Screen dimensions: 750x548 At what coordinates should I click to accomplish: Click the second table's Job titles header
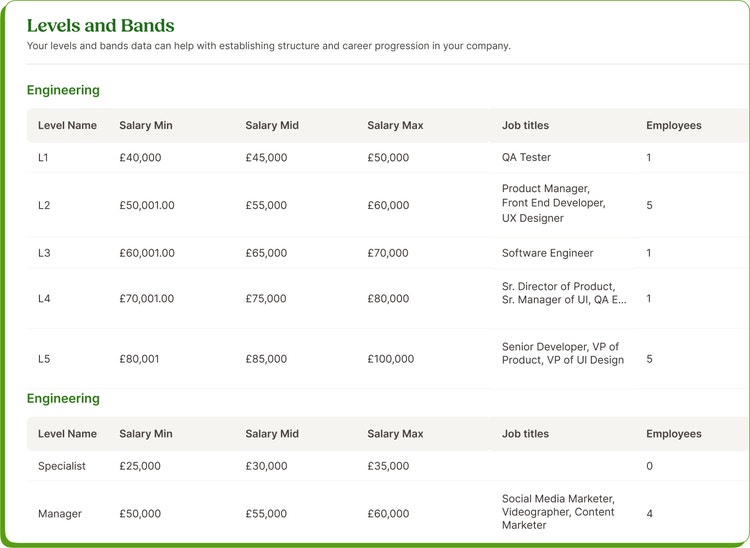(x=525, y=434)
